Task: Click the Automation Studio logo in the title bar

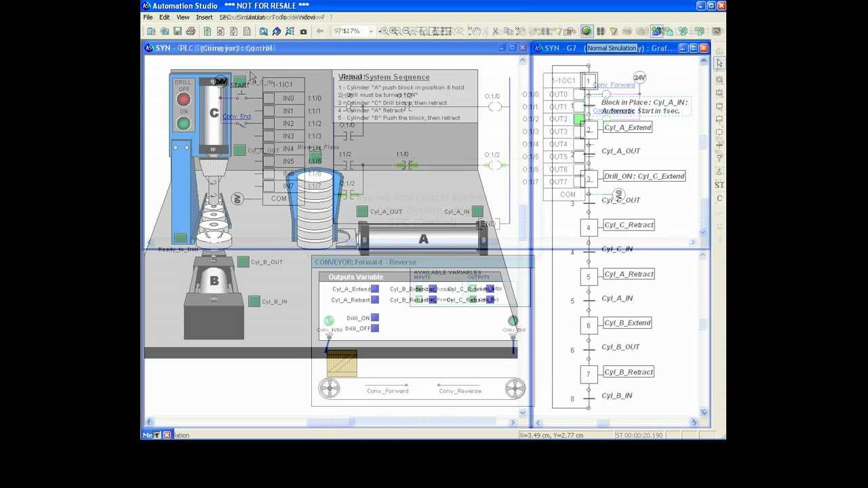Action: tap(146, 5)
